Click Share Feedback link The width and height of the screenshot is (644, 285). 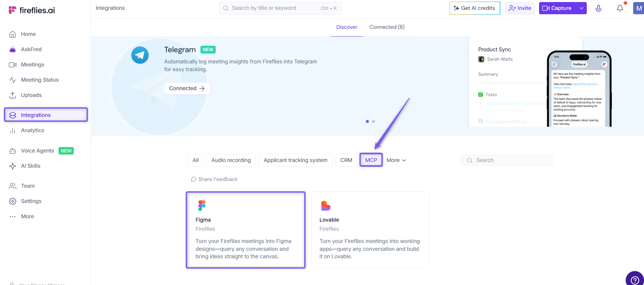pyautogui.click(x=214, y=179)
